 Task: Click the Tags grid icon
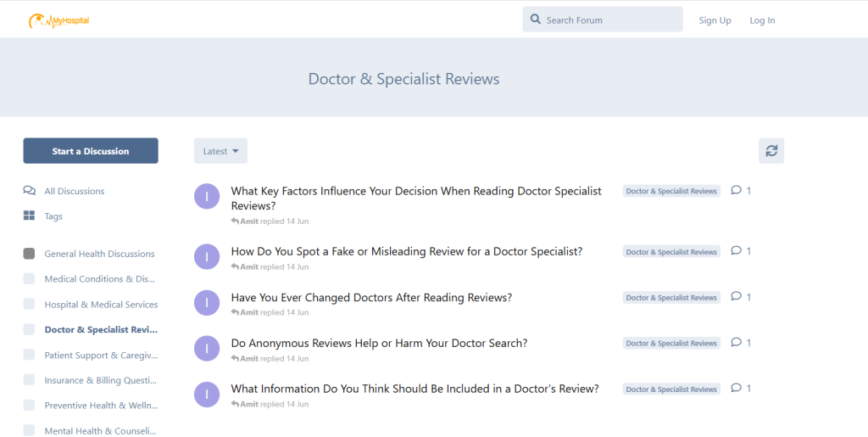[30, 216]
